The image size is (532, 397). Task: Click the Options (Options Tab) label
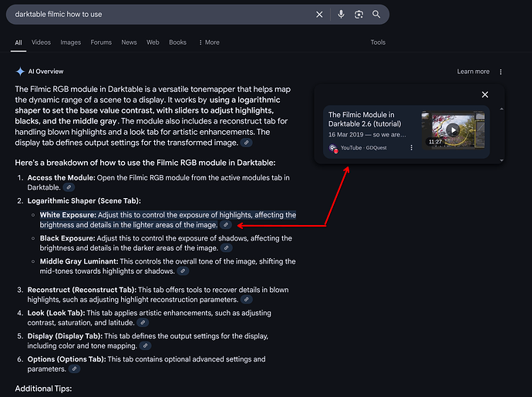[66, 359]
